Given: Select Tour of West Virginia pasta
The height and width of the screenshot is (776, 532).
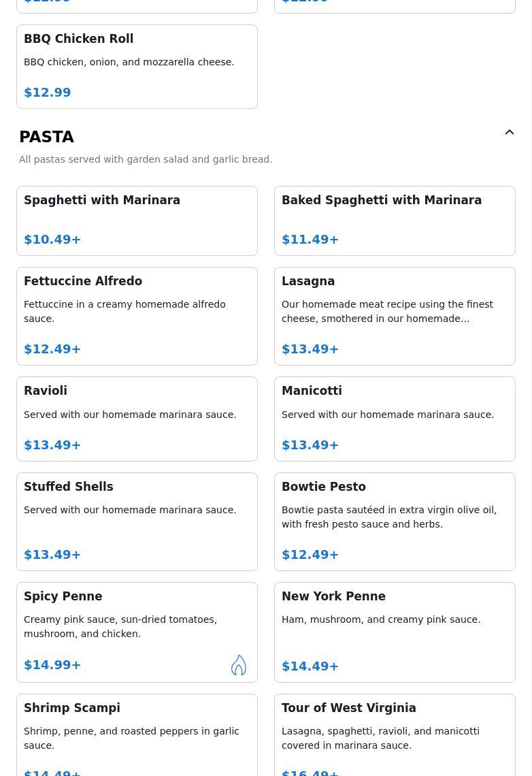Looking at the screenshot, I should click(395, 735).
